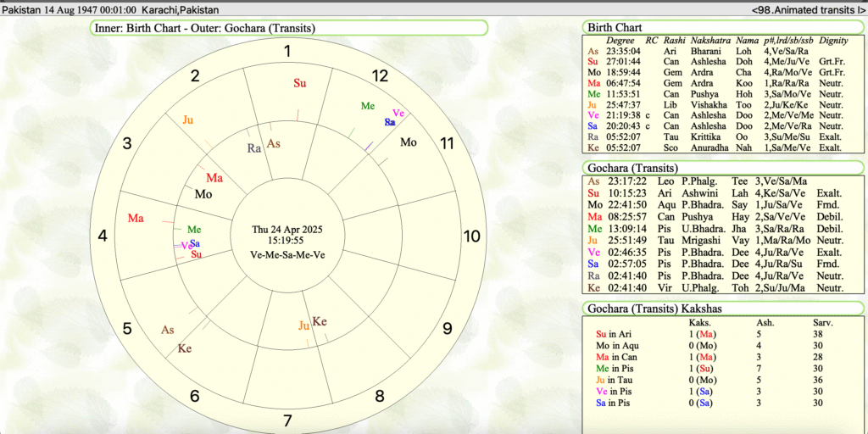Select natal Jupiter in the inner wheel bottom

303,325
